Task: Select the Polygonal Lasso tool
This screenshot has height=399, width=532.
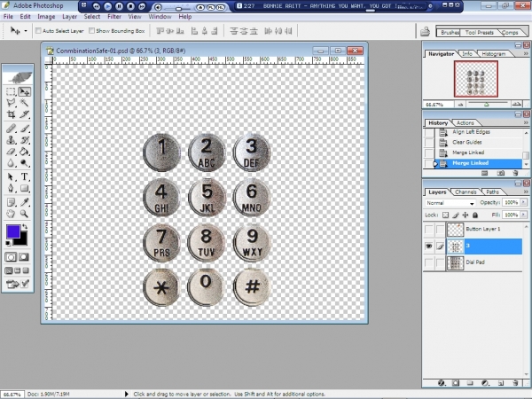Action: pos(11,103)
